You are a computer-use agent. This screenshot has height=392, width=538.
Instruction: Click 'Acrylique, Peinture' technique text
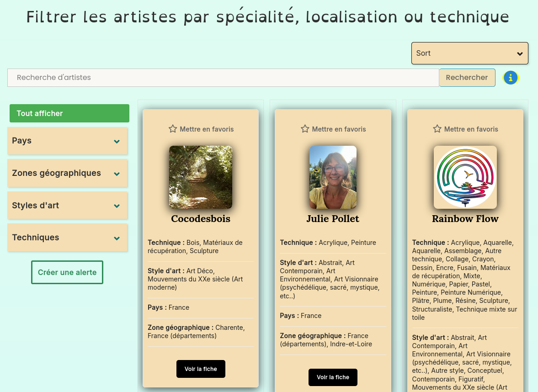347,243
